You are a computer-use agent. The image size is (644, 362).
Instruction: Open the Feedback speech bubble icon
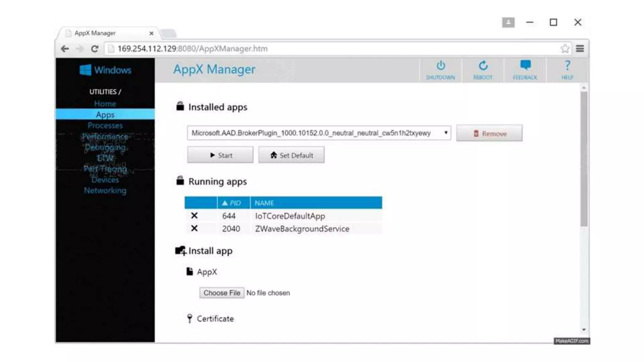click(x=525, y=65)
